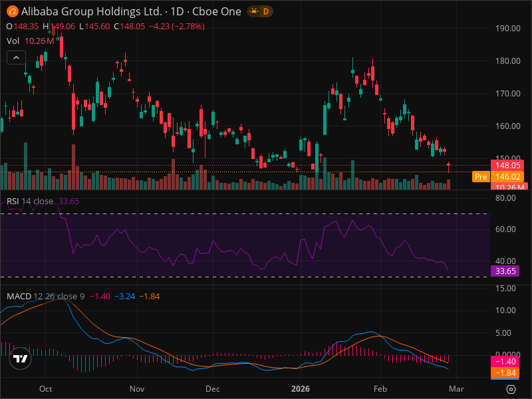Collapse the indicator legend with chevron button

coord(16,58)
